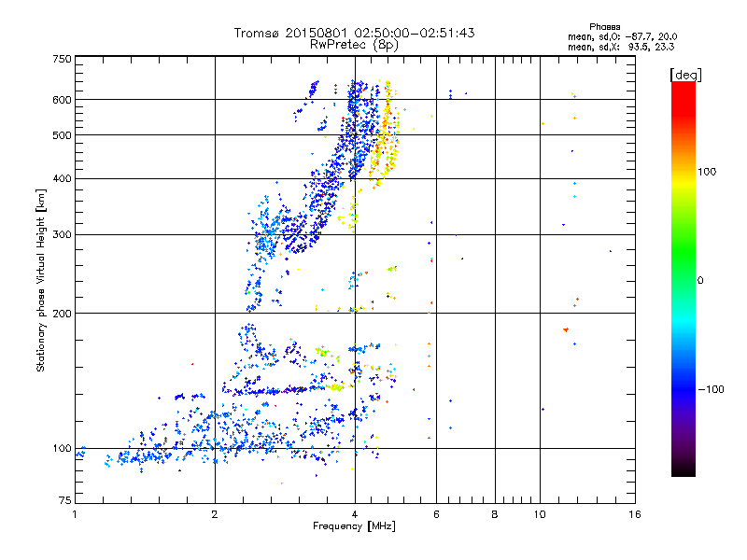
Task: Click the '400' y-axis tick label
Action: pos(62,179)
